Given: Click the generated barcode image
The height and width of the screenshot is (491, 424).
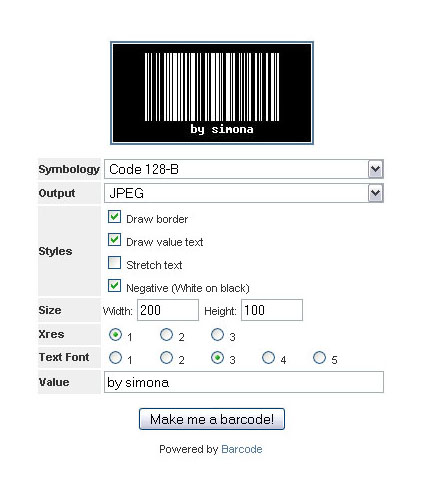Looking at the screenshot, I should click(212, 93).
